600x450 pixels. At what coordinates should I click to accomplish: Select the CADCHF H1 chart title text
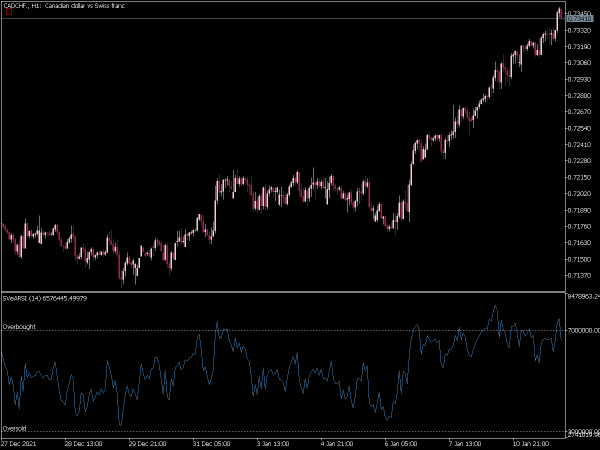point(64,5)
